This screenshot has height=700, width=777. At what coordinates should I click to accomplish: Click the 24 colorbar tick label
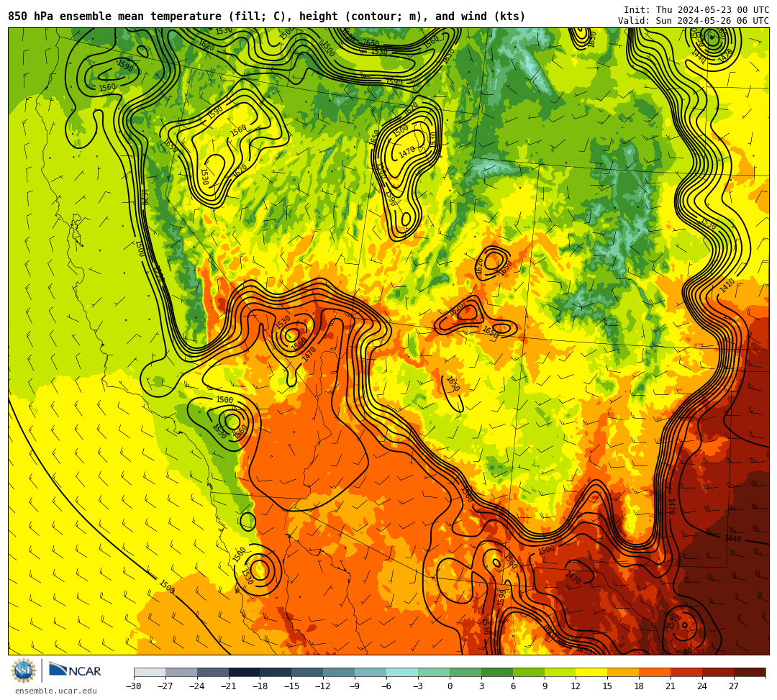[x=703, y=686]
